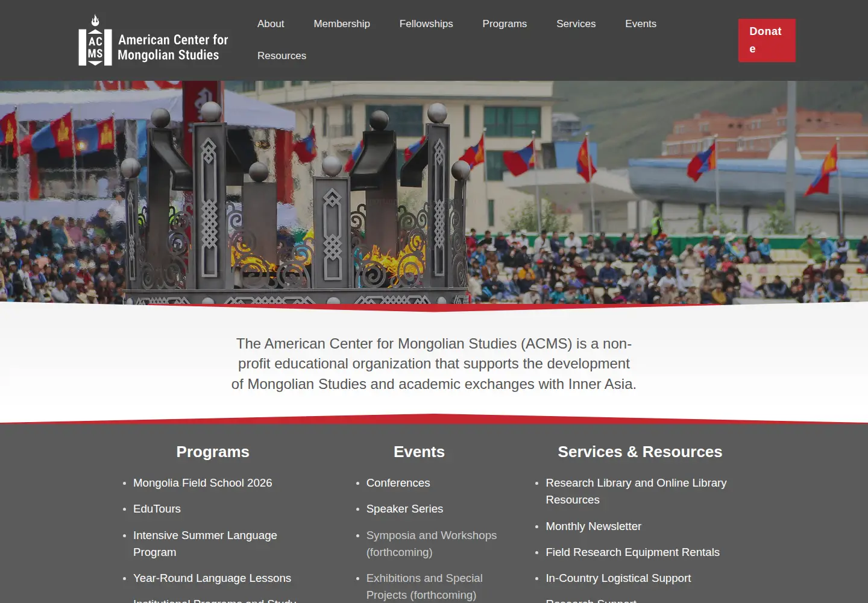Open the Monthly Newsletter link

pos(593,526)
